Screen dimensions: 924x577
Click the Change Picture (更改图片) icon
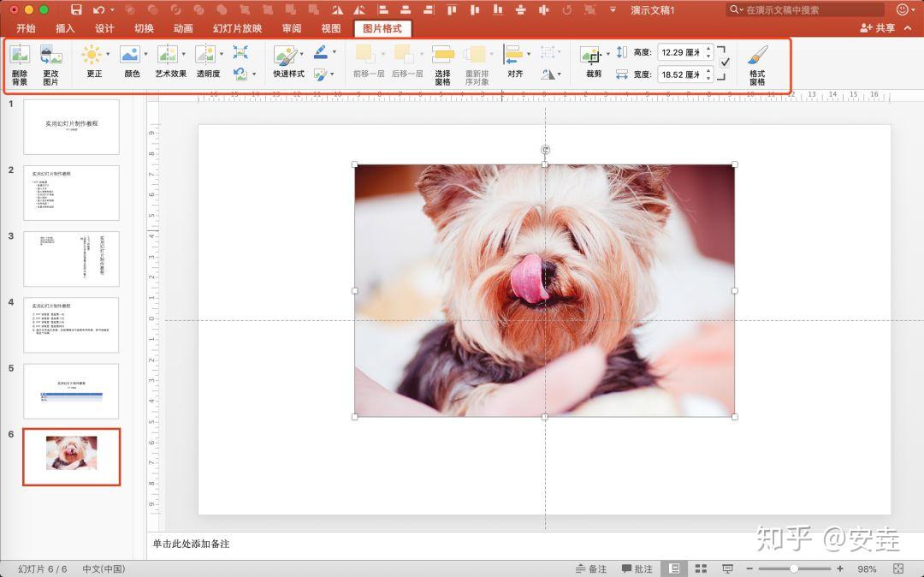pos(51,56)
